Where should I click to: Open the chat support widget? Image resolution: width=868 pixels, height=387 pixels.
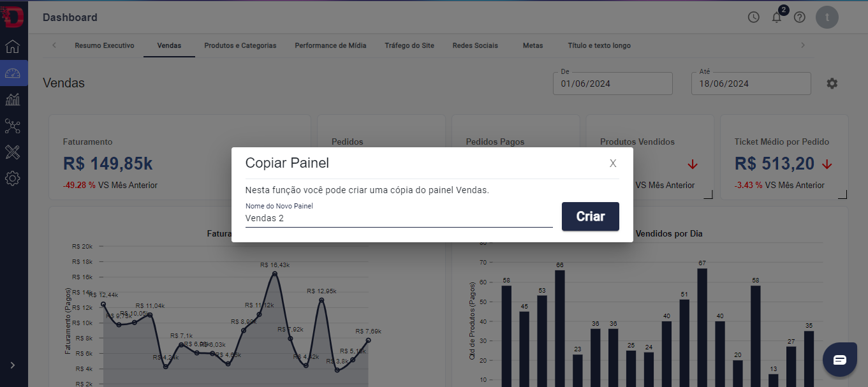[x=840, y=360]
